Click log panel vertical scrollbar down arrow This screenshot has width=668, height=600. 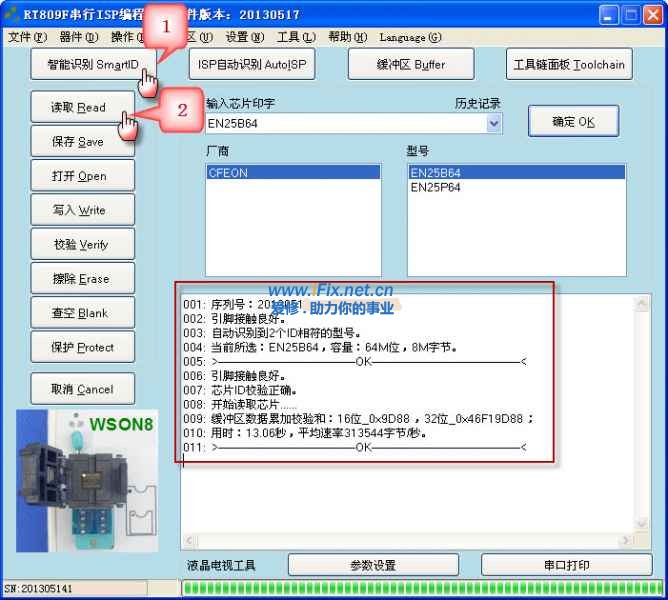[x=642, y=523]
